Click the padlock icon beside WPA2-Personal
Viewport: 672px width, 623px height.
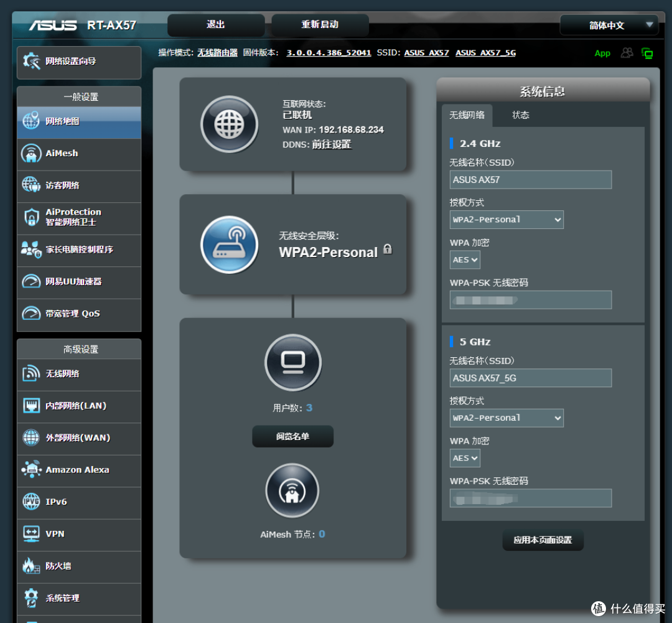(388, 249)
